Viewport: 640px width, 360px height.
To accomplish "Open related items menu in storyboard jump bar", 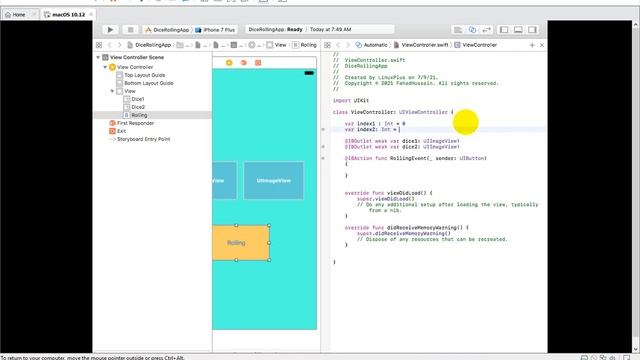I will click(x=99, y=45).
